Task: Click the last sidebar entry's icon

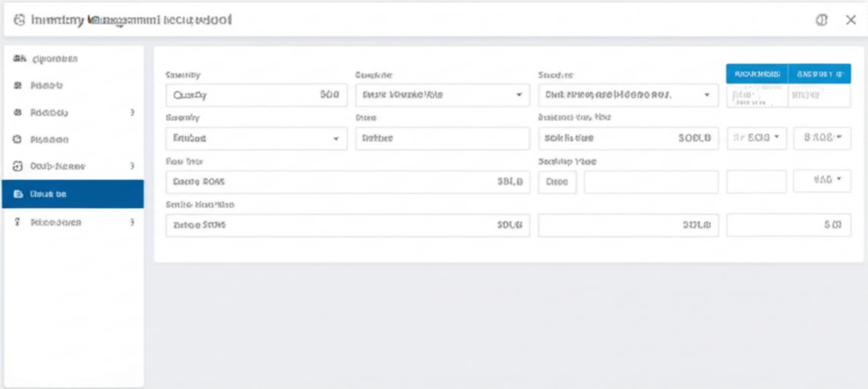Action: coord(18,223)
